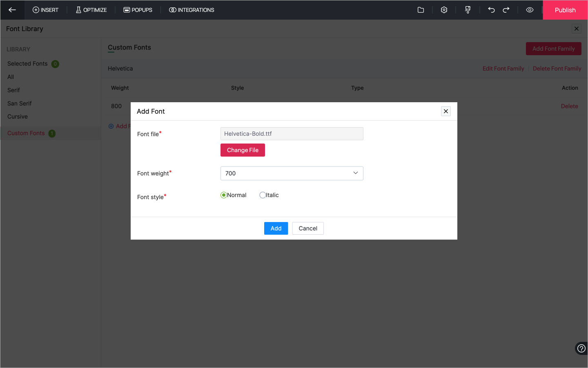Open the help question mark icon

tap(581, 348)
